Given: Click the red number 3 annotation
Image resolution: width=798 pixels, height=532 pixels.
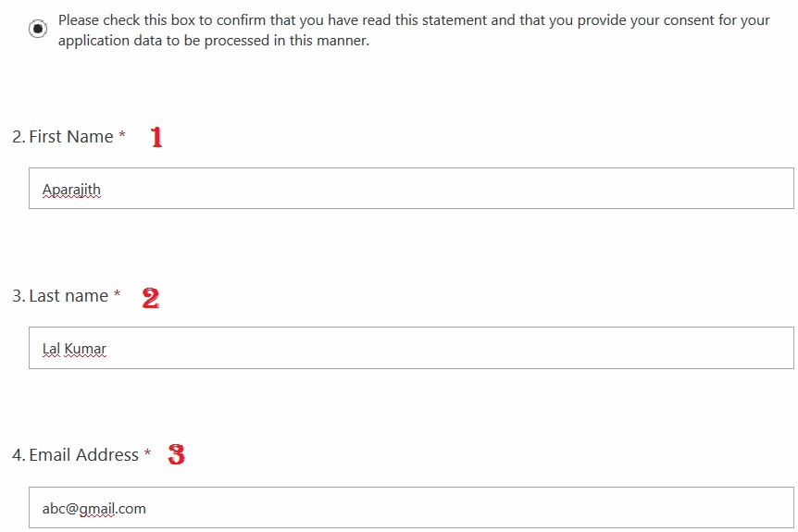Looking at the screenshot, I should 176,455.
